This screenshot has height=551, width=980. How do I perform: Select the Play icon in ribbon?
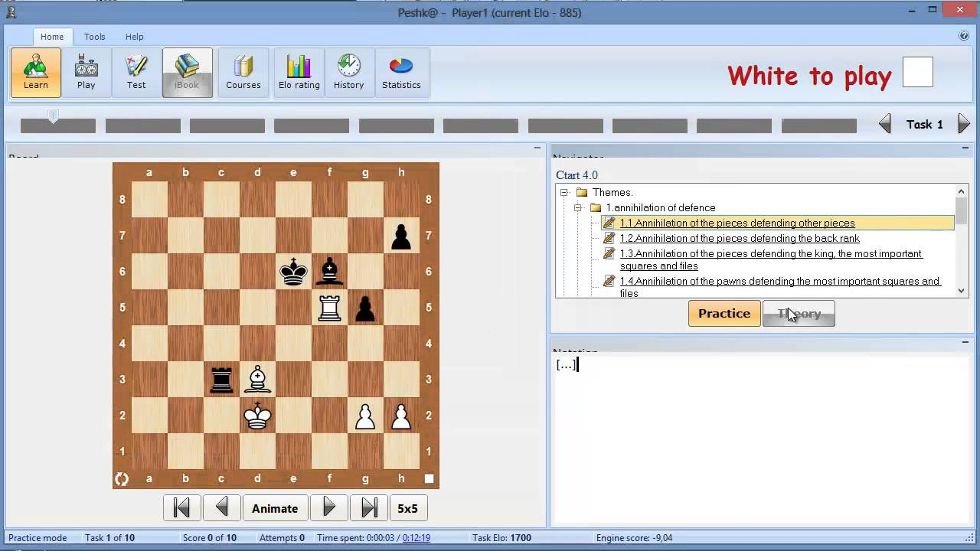coord(87,73)
